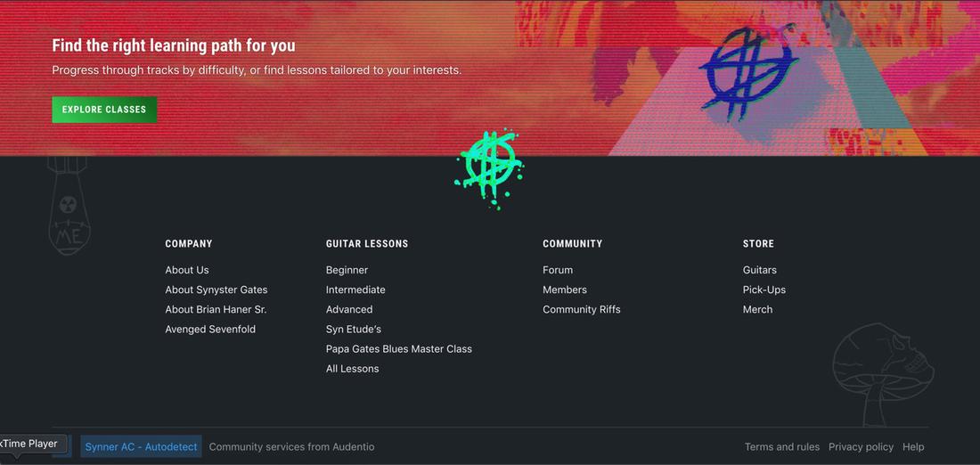Click the green Synyster logo in the footer
The height and width of the screenshot is (465, 980).
tap(488, 167)
